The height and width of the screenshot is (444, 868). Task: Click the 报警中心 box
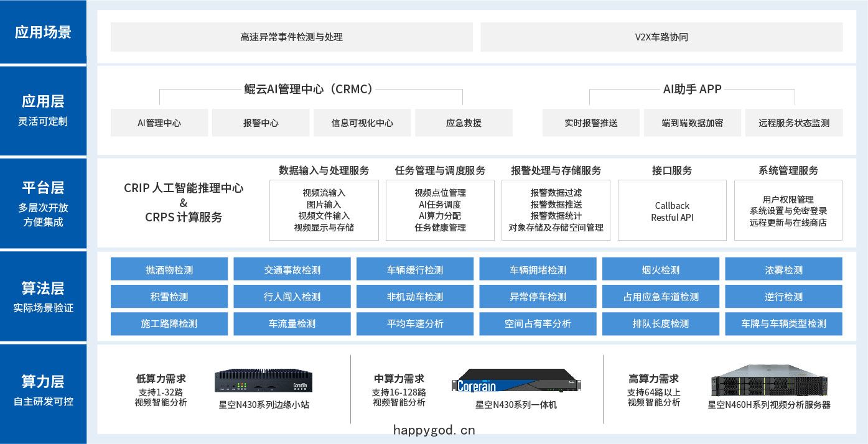pyautogui.click(x=261, y=123)
